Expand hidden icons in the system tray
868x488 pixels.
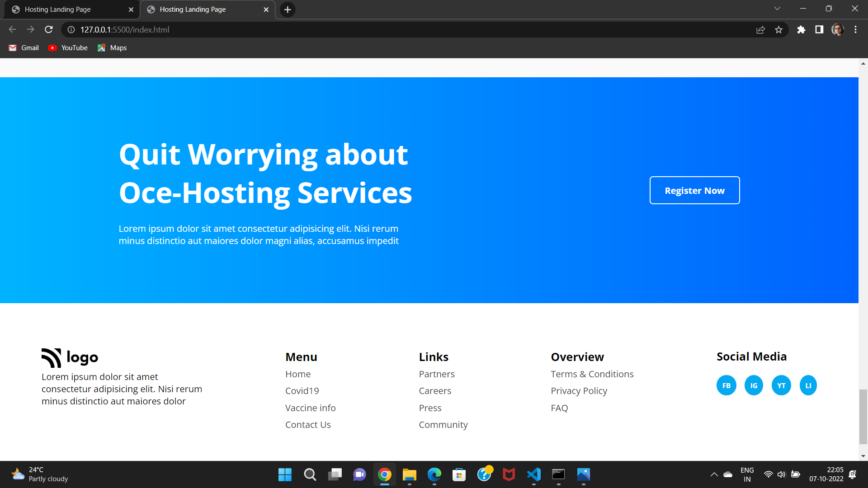tap(714, 474)
